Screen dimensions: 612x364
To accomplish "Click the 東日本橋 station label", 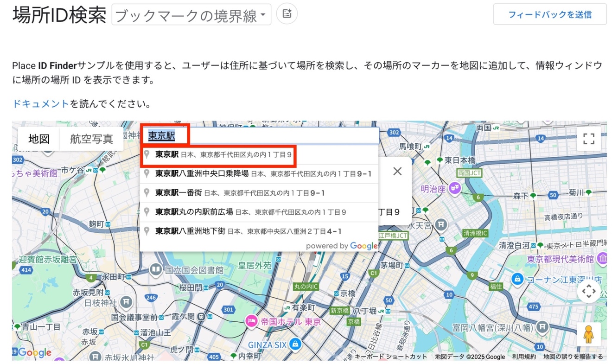I will [x=460, y=160].
